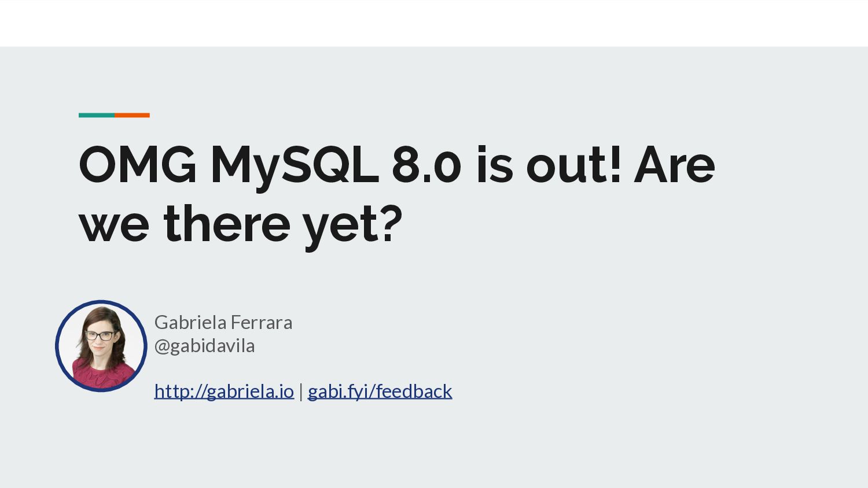Click the word OMG in the title

coord(138,165)
